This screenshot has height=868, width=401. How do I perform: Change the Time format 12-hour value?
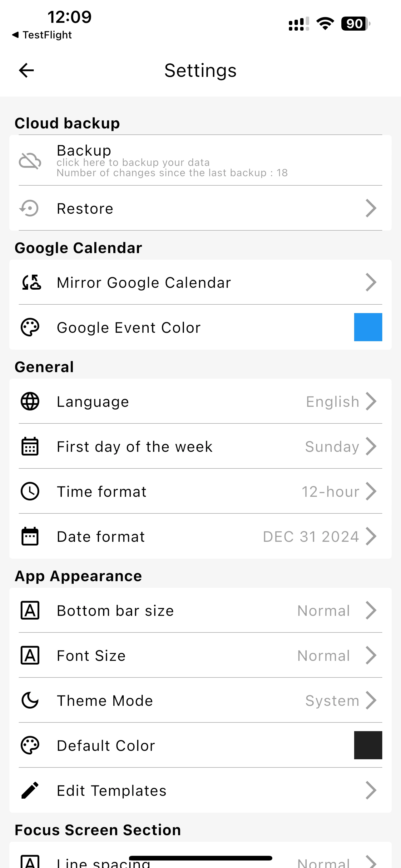tap(338, 491)
